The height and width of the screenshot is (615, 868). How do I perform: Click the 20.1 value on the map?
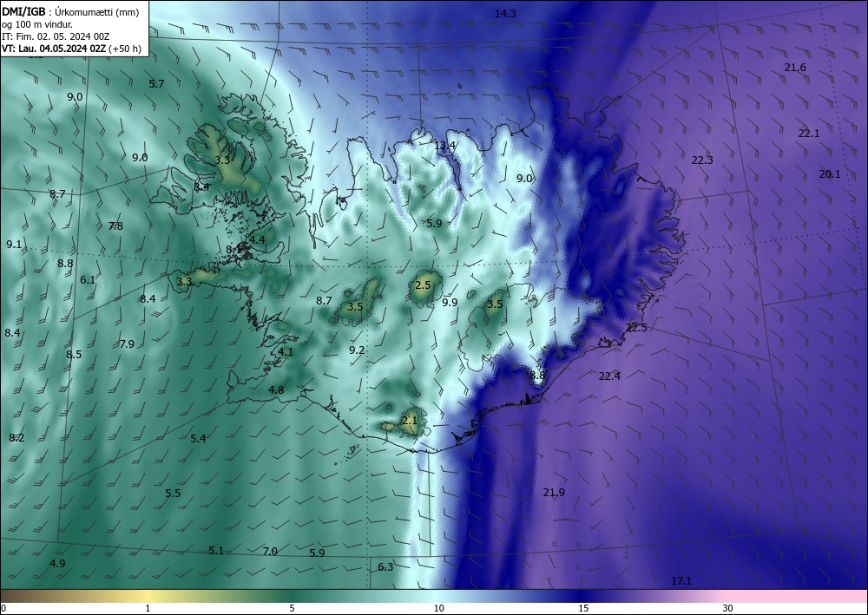pos(829,174)
